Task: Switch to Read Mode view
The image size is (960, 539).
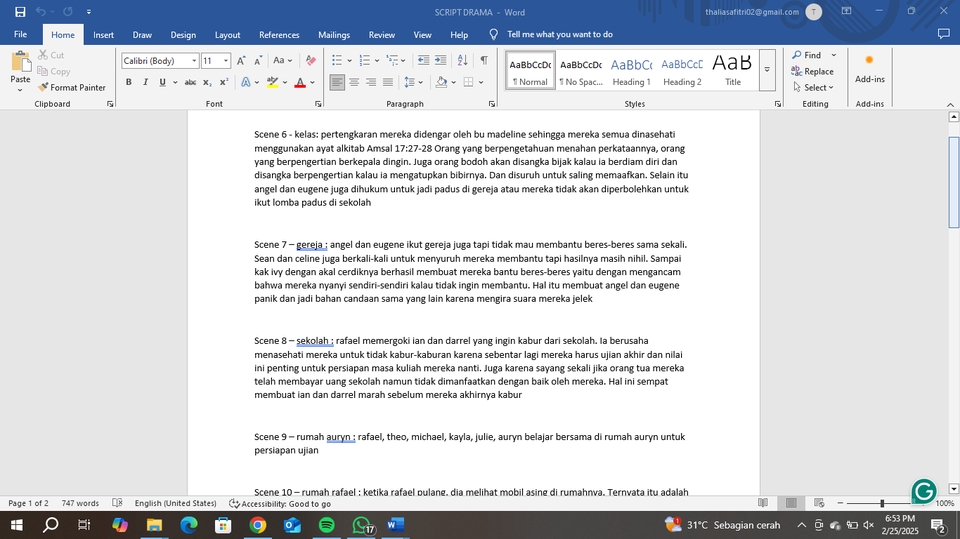Action: 763,503
